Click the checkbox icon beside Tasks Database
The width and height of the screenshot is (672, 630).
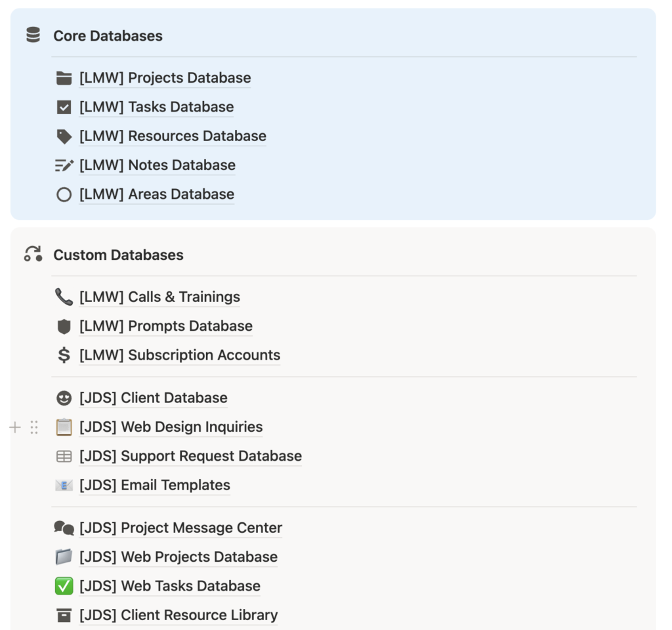64,107
